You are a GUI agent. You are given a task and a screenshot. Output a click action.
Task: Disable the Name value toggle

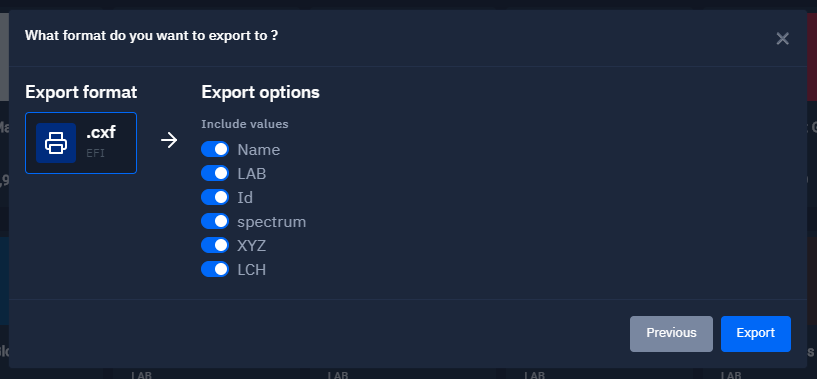[x=215, y=149]
